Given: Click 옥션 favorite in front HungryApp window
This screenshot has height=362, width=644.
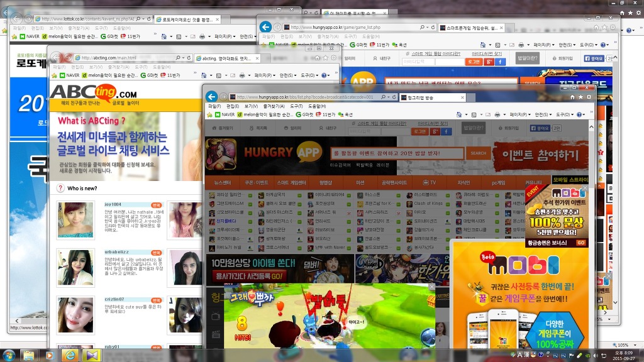Looking at the screenshot, I should pyautogui.click(x=345, y=114).
